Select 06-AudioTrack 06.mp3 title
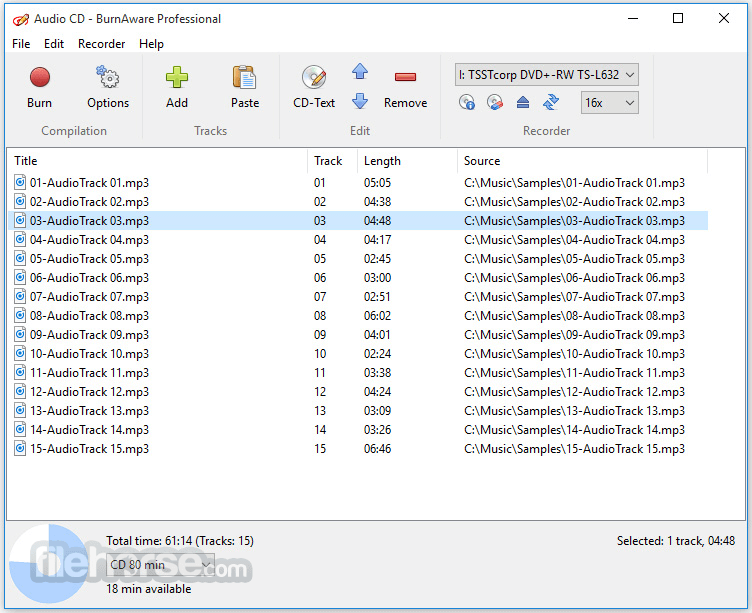The width and height of the screenshot is (752, 613). pos(89,278)
